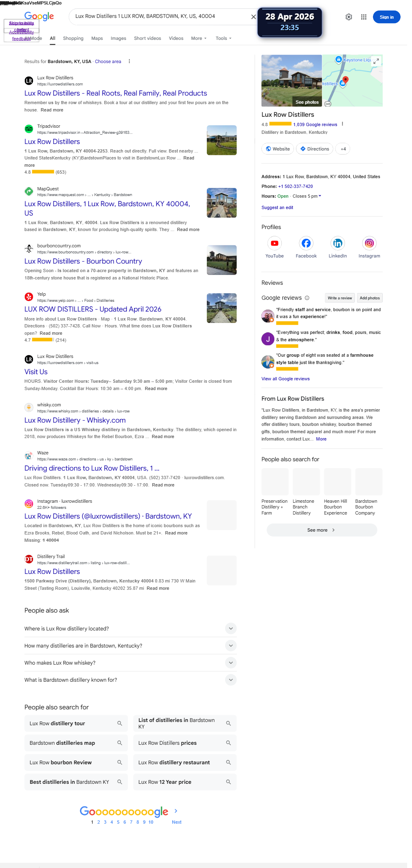Open three-dot menu beside Choose area
This screenshot has width=412, height=868.
click(x=129, y=61)
